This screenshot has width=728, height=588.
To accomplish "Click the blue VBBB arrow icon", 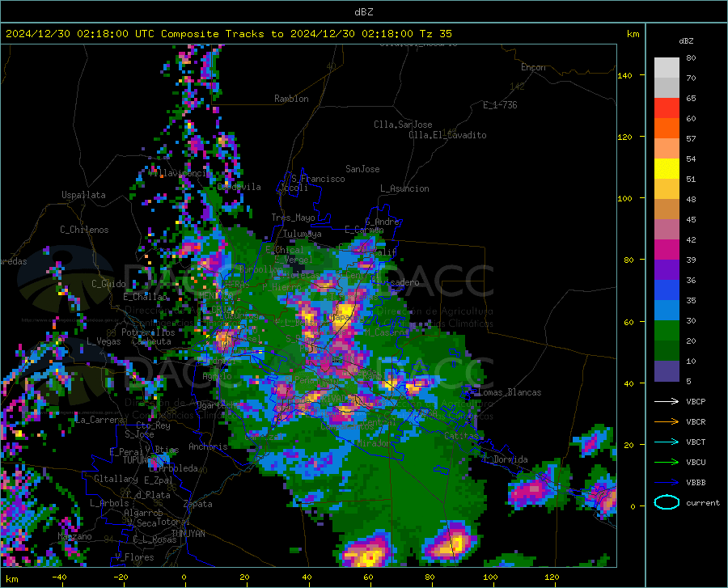I will coord(667,482).
